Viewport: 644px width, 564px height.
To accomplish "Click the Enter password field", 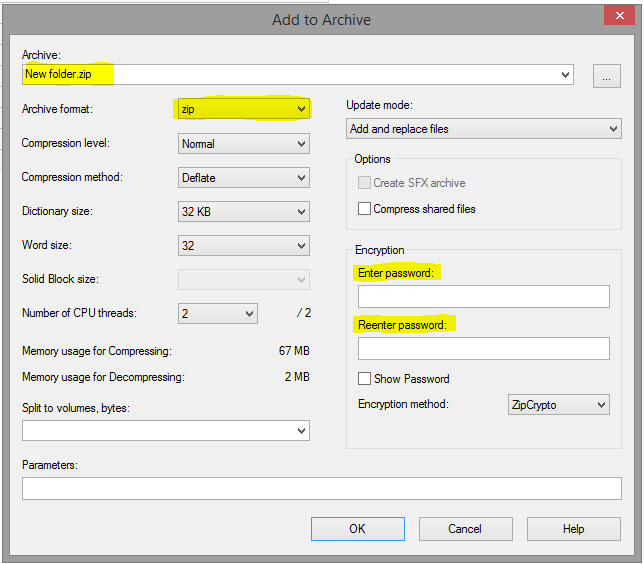I will pos(483,297).
